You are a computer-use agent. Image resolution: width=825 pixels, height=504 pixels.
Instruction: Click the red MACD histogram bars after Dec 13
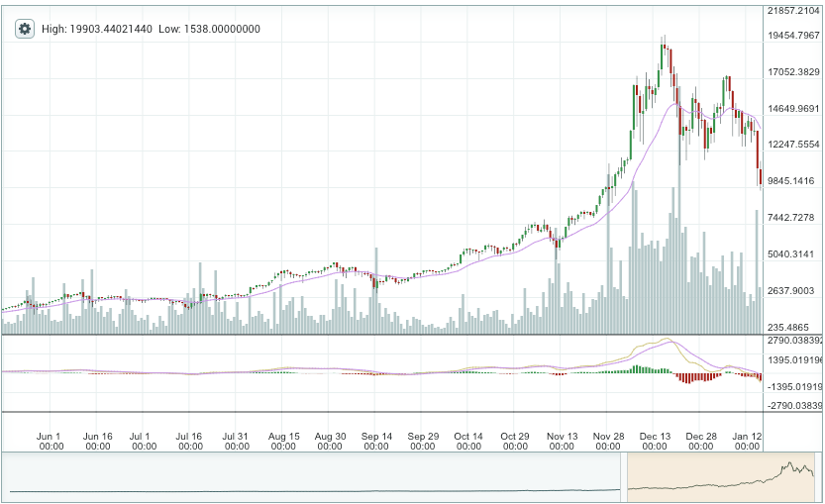pyautogui.click(x=697, y=376)
